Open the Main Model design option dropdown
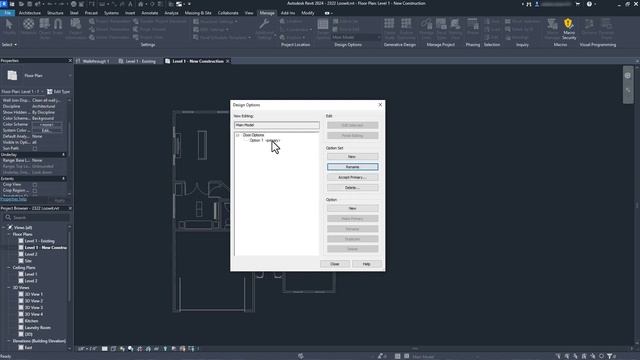Screen dimensions: 640x360 tap(356, 37)
